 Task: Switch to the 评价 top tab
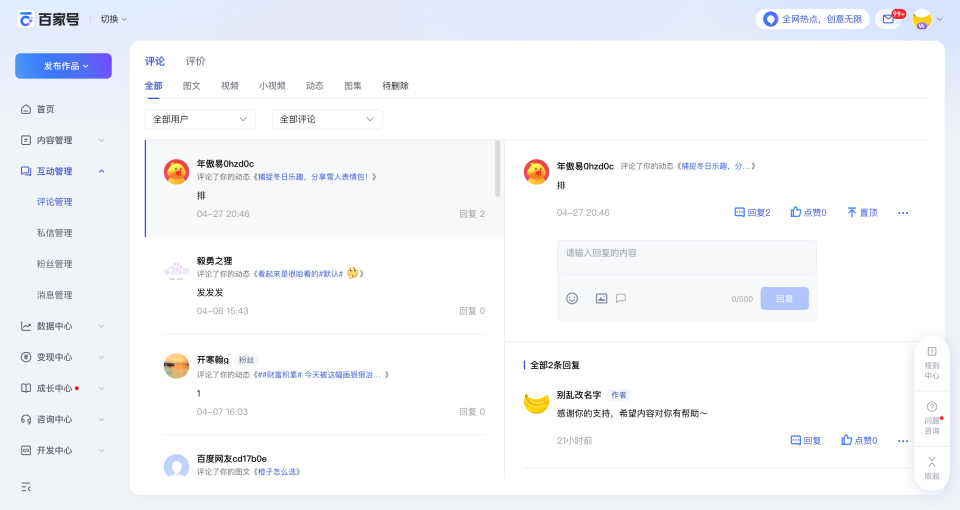[x=195, y=61]
